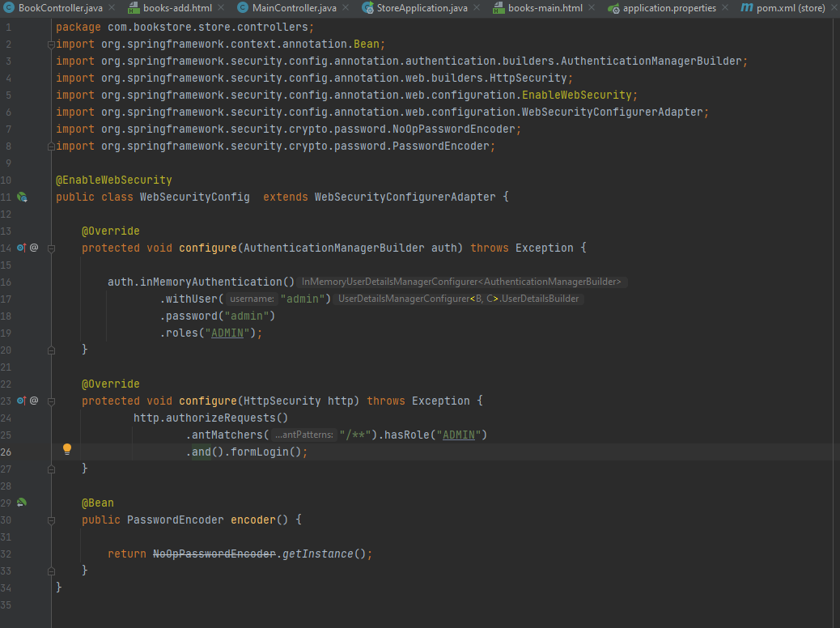The width and height of the screenshot is (840, 628).
Task: Click the @ annotation gutter marker on line 23
Action: pos(34,401)
